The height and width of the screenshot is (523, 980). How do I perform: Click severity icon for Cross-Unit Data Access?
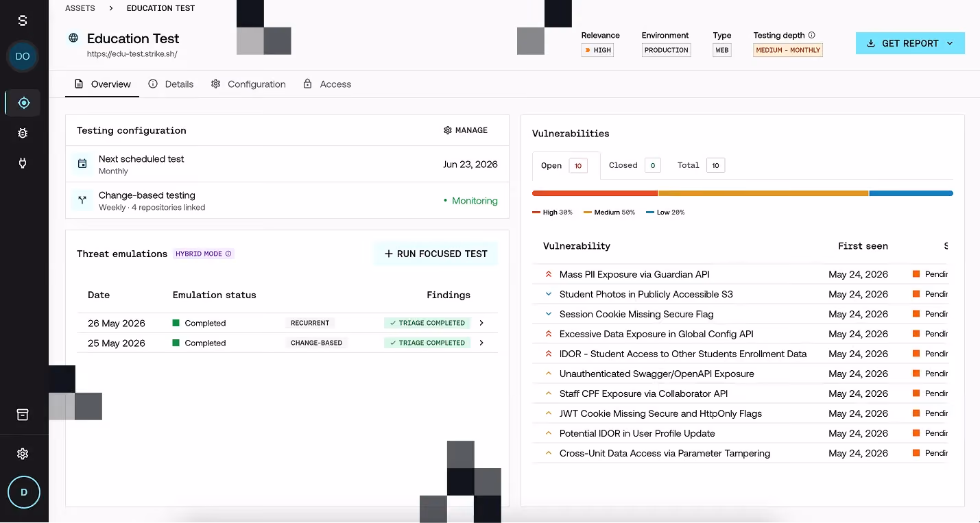coord(549,453)
